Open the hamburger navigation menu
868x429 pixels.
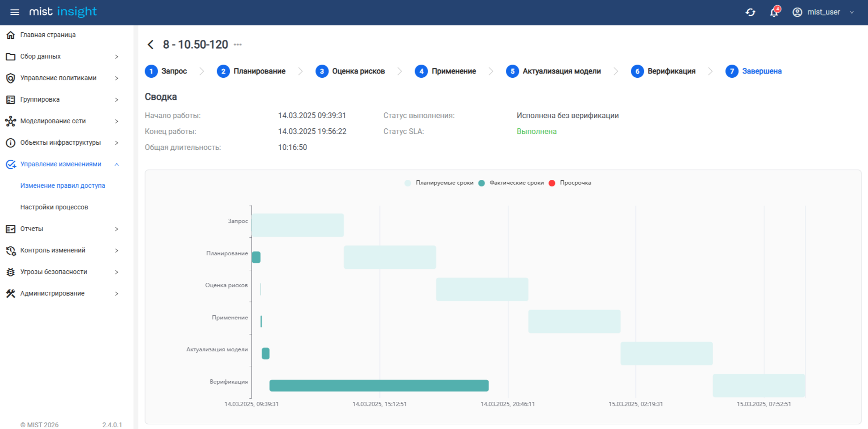pyautogui.click(x=15, y=12)
